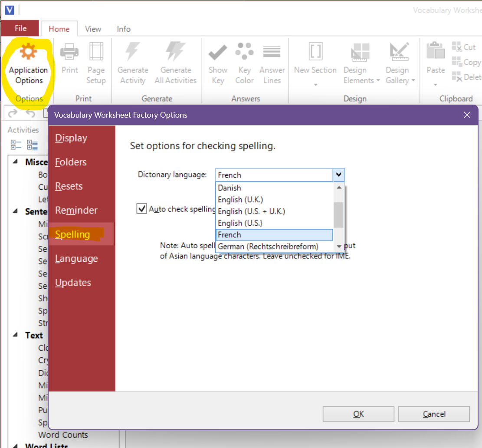
Task: Open Application Options gear icon
Action: pyautogui.click(x=28, y=51)
